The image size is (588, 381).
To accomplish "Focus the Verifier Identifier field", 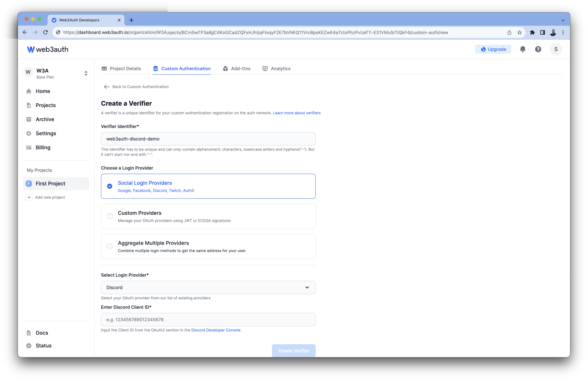I will [208, 139].
